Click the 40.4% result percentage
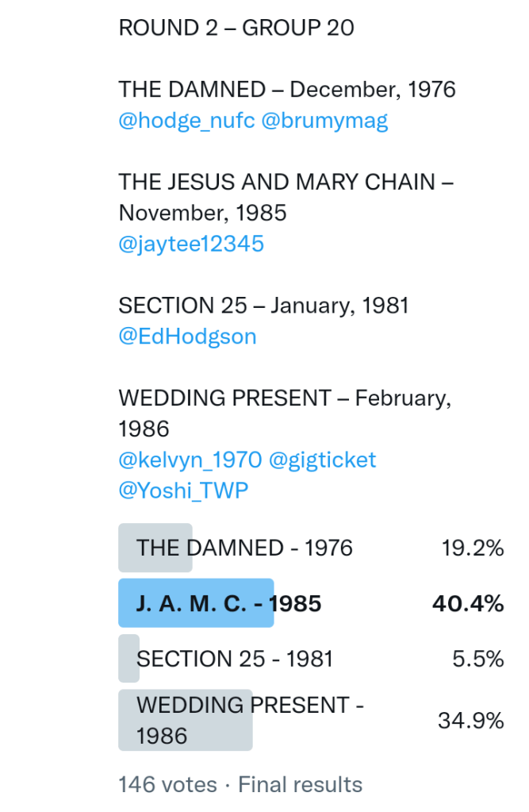This screenshot has width=529, height=812. coord(468,603)
